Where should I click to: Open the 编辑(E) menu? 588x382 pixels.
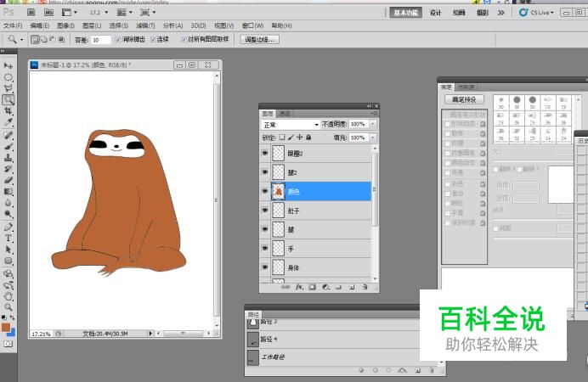39,25
